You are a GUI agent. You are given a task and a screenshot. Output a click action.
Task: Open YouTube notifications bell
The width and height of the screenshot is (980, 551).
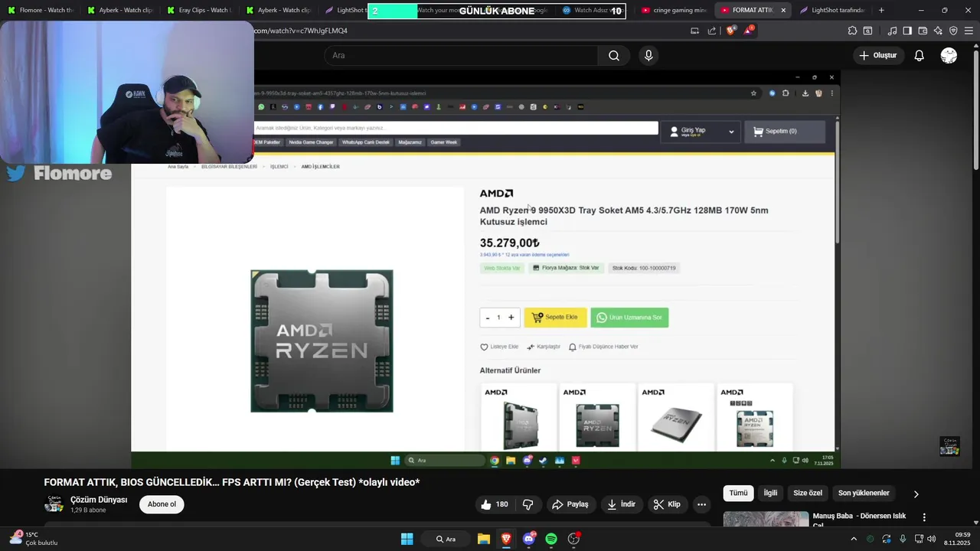tap(919, 55)
